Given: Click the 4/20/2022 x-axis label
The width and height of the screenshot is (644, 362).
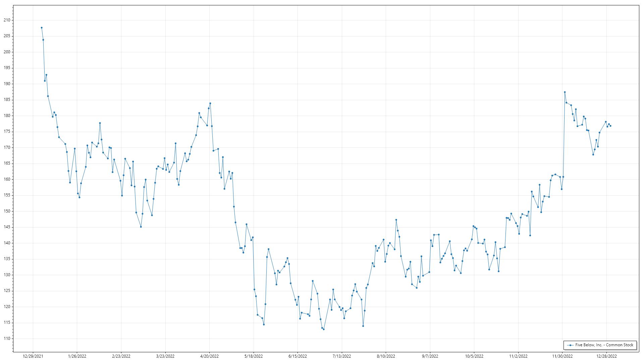Looking at the screenshot, I should [209, 356].
